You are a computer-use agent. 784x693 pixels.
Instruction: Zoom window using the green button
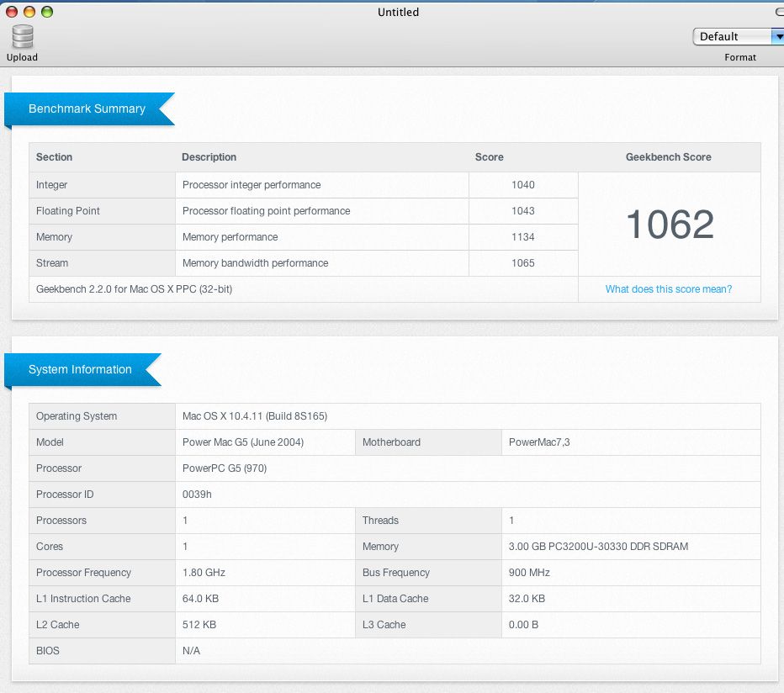(47, 12)
